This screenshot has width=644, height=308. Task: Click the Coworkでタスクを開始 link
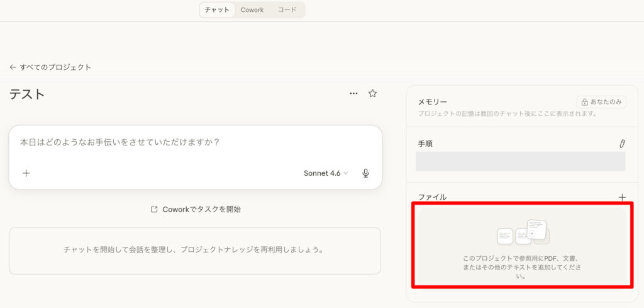tap(201, 209)
